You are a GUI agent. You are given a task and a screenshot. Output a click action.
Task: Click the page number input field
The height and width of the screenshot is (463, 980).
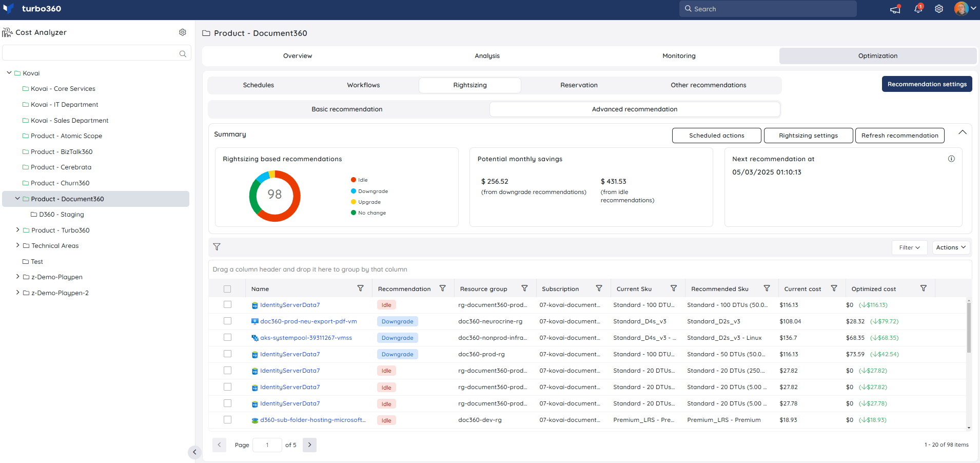pyautogui.click(x=267, y=445)
